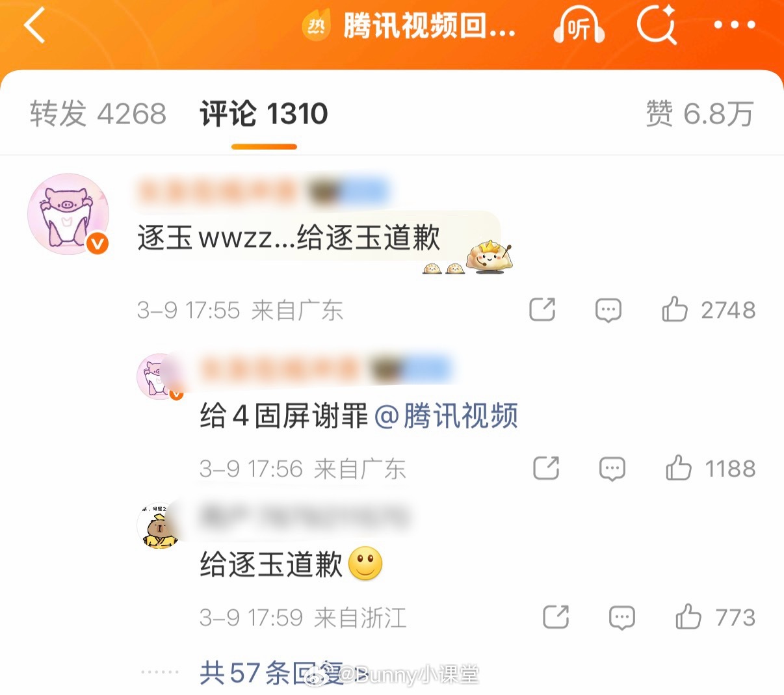Open the 赞 6.8万 likes tab
This screenshot has width=784, height=695.
(x=699, y=114)
